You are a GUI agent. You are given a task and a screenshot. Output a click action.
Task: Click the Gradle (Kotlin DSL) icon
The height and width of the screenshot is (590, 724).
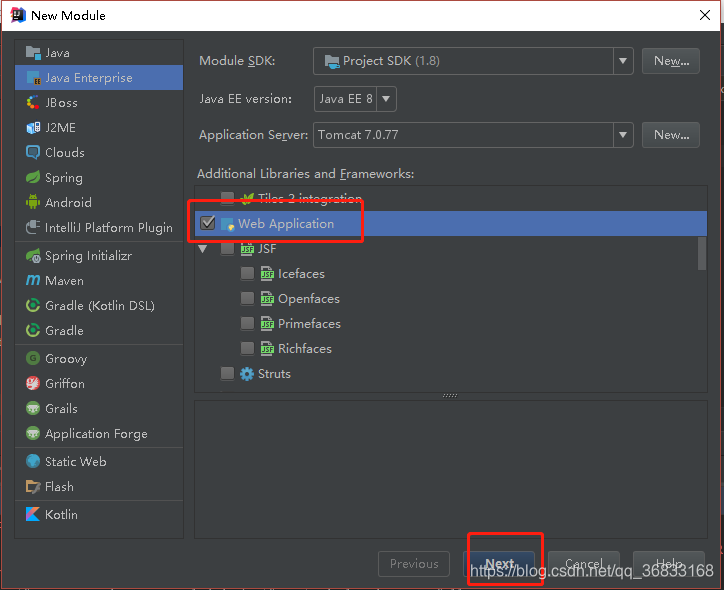pyautogui.click(x=33, y=305)
